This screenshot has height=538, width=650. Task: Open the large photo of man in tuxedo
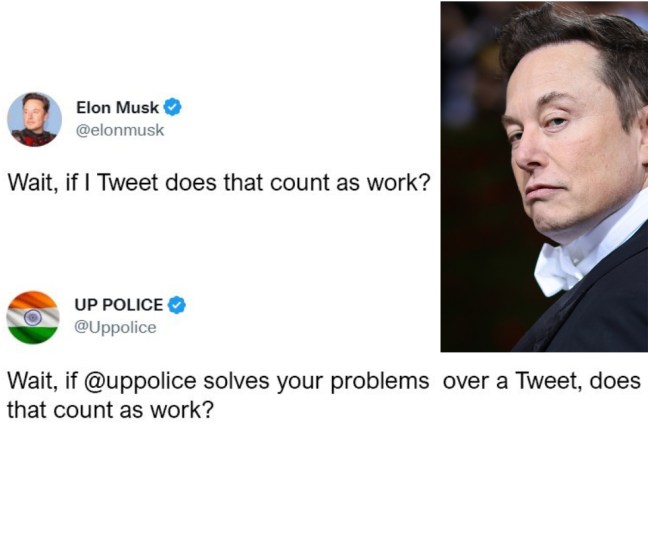click(544, 176)
